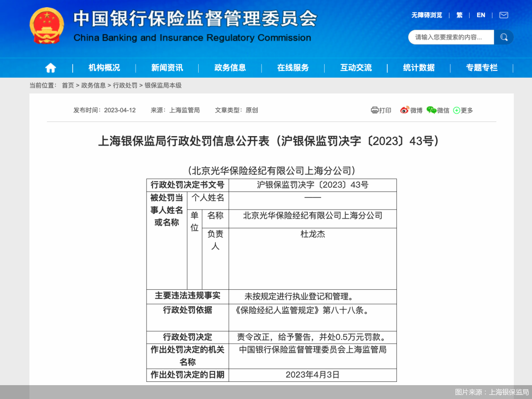Open the 新闻资讯 menu

tap(167, 68)
